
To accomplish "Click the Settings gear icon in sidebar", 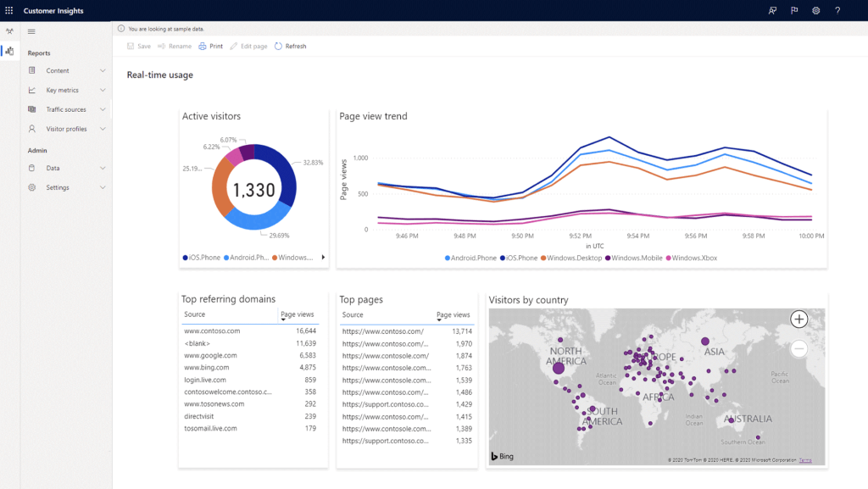I will click(x=32, y=187).
